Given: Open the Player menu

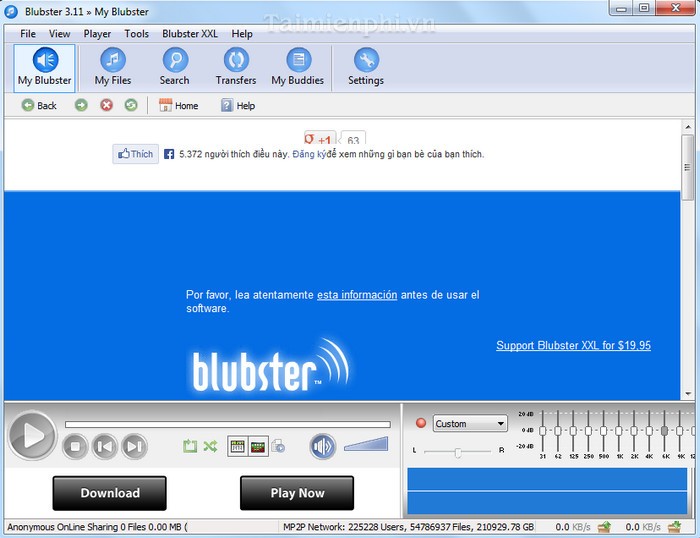Looking at the screenshot, I should (x=97, y=33).
